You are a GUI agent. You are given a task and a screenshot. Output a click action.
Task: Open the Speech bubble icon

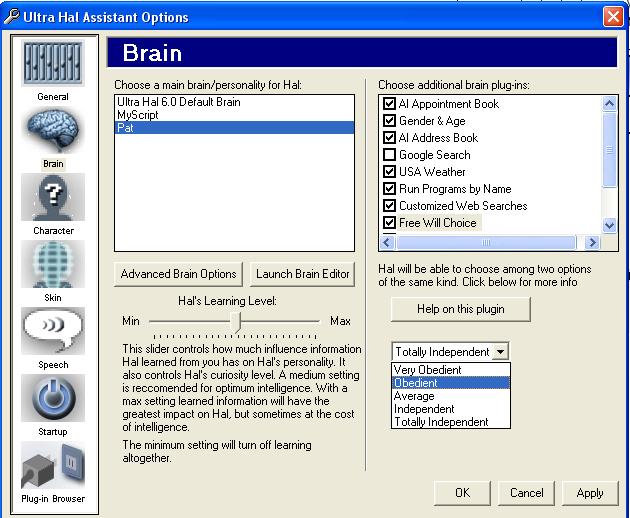click(53, 331)
